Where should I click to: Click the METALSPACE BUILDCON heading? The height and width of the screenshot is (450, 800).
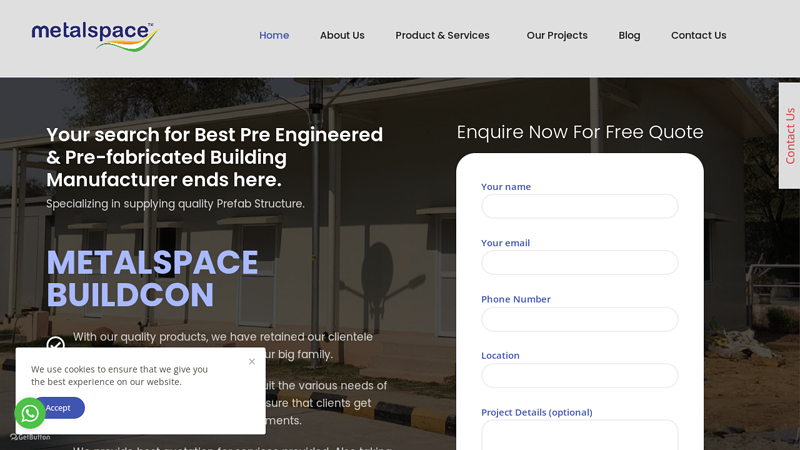pos(152,279)
